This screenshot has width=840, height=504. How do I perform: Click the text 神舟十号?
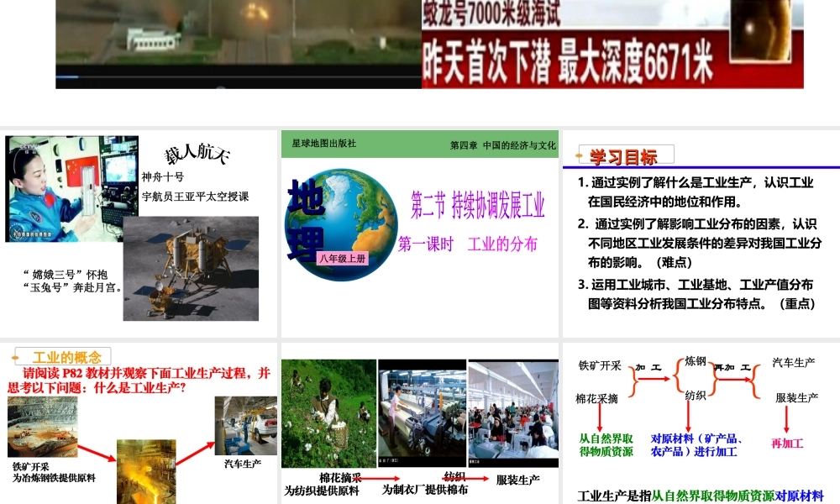click(x=163, y=176)
